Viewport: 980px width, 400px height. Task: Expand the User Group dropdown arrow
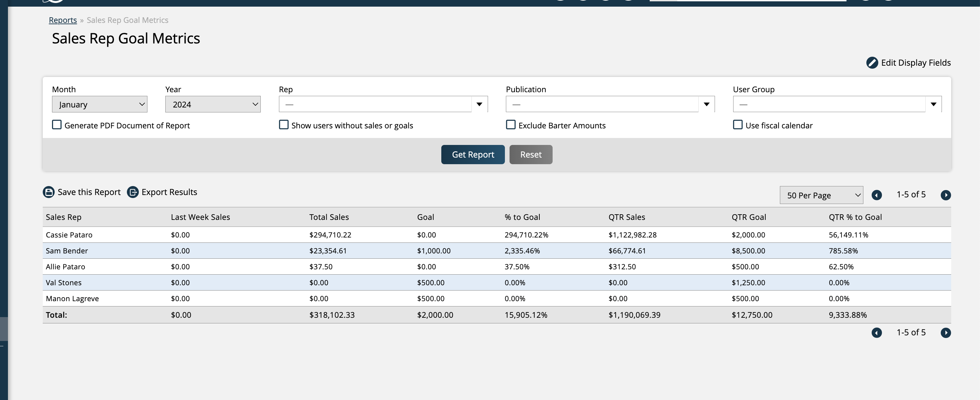(933, 104)
